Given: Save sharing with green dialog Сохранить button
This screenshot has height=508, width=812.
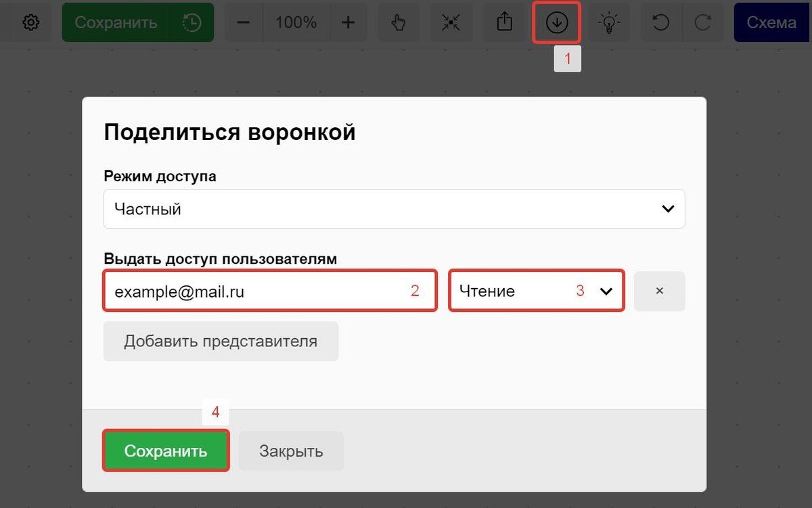Looking at the screenshot, I should [166, 451].
